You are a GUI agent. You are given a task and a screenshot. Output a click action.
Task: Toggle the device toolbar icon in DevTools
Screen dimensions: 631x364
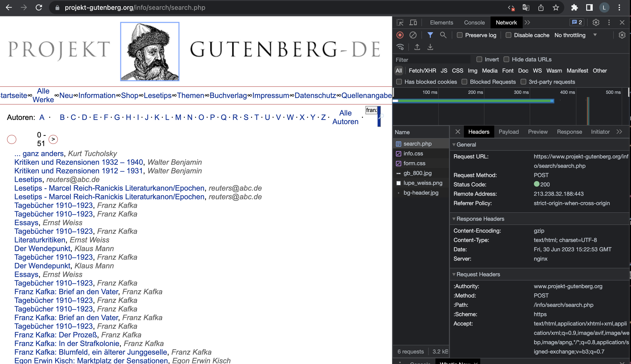coord(413,22)
